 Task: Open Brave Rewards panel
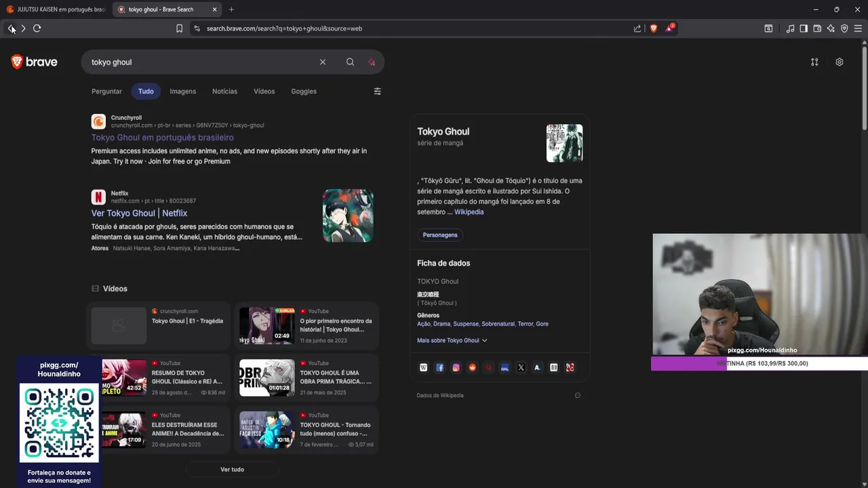(x=670, y=28)
